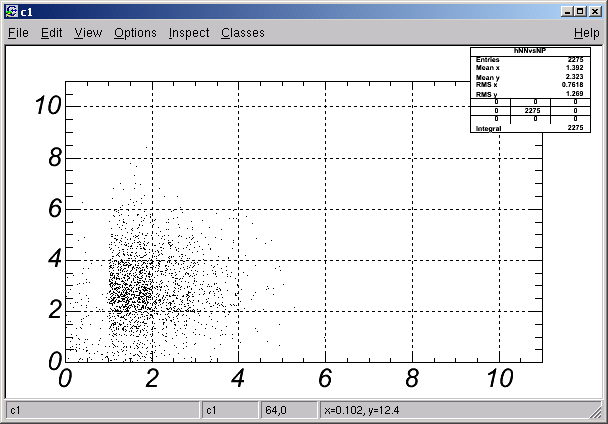Click the x-axis label 10
Viewport: 608px width, 424px height.
point(500,378)
